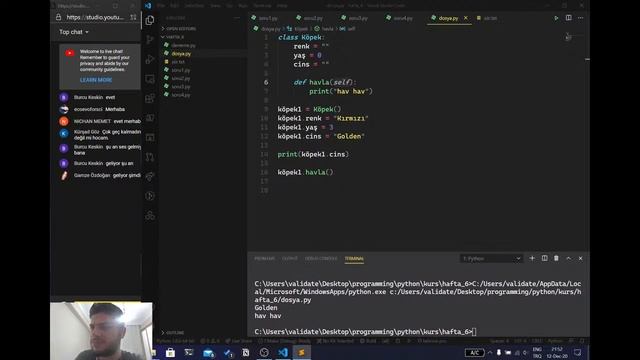640x360 pixels.
Task: Open Windows notification center
Action: click(x=577, y=353)
